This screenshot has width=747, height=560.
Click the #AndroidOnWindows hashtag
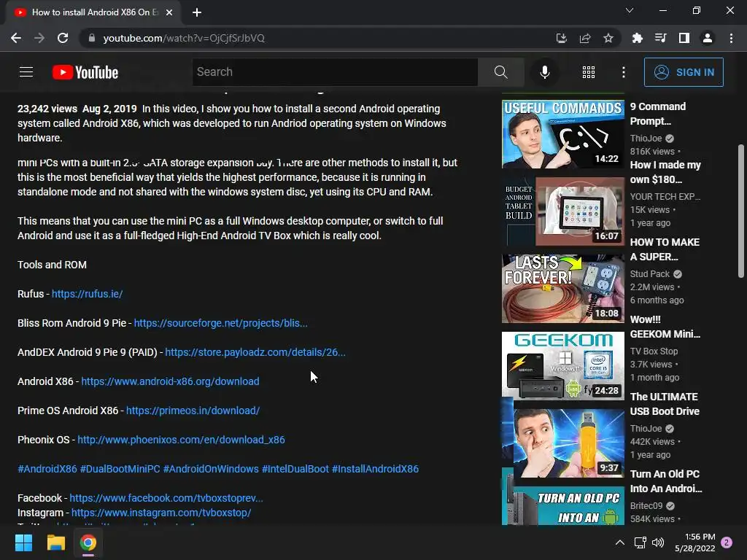pyautogui.click(x=211, y=469)
